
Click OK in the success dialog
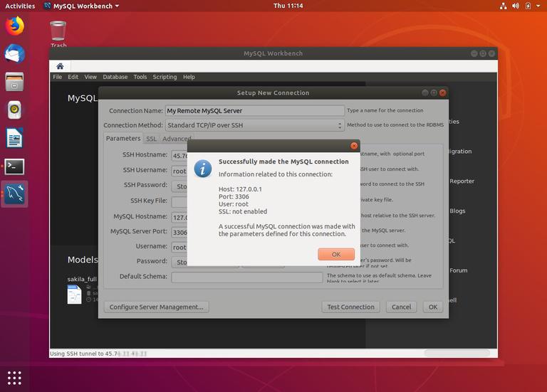click(335, 254)
